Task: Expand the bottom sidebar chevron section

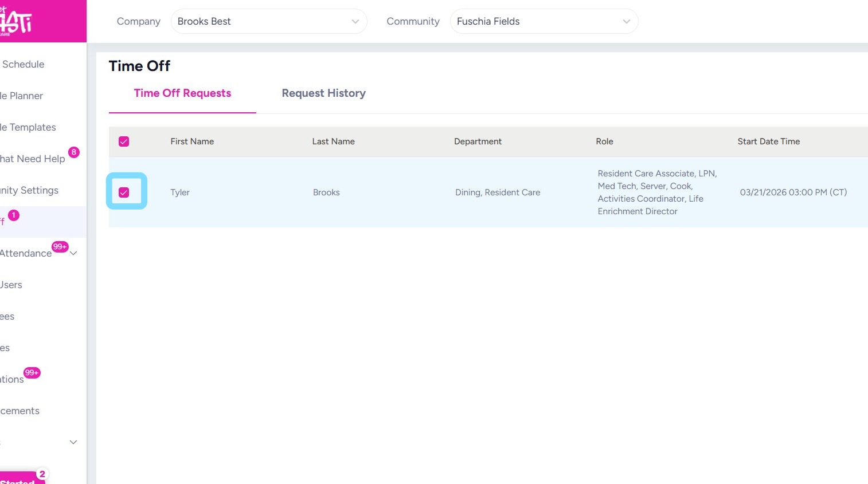Action: (x=73, y=442)
